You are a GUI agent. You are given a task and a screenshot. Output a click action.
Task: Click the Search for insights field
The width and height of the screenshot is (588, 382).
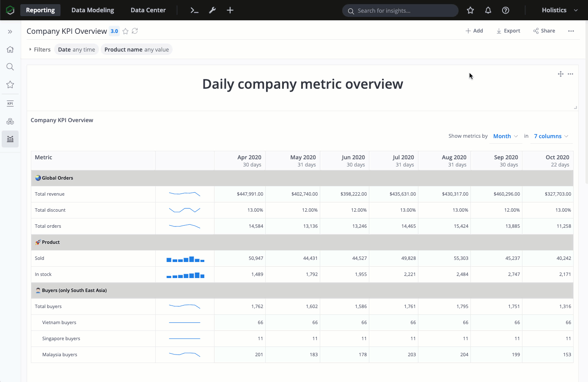[400, 10]
